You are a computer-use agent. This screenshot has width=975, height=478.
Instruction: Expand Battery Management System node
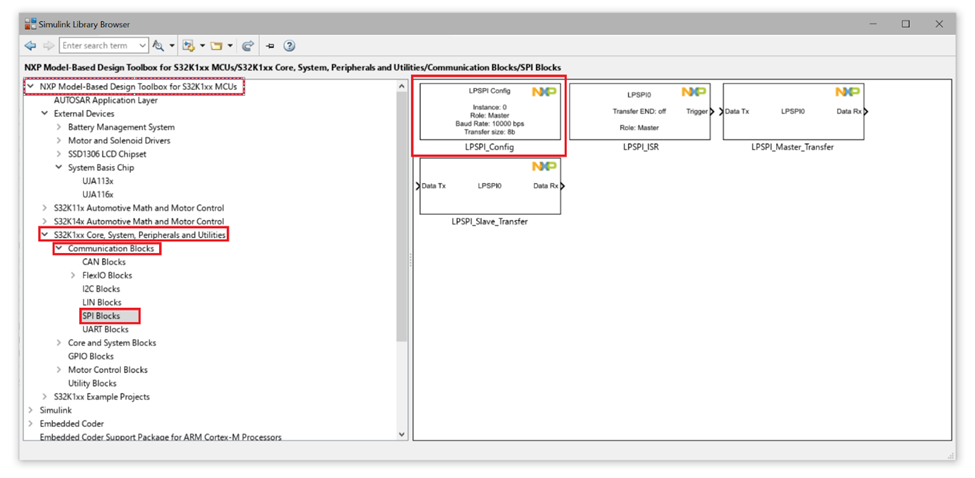(x=58, y=127)
